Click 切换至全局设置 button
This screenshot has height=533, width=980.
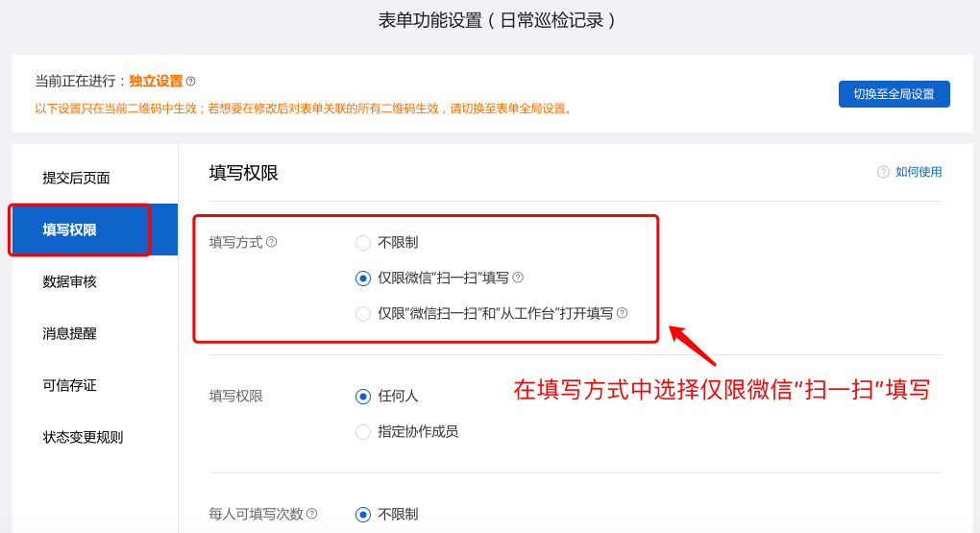[x=894, y=94]
